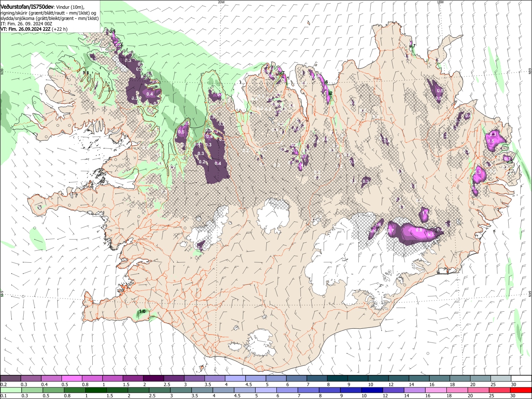
Task: Click the 'rigning/skúrir' legend description line
Action: 48,12
